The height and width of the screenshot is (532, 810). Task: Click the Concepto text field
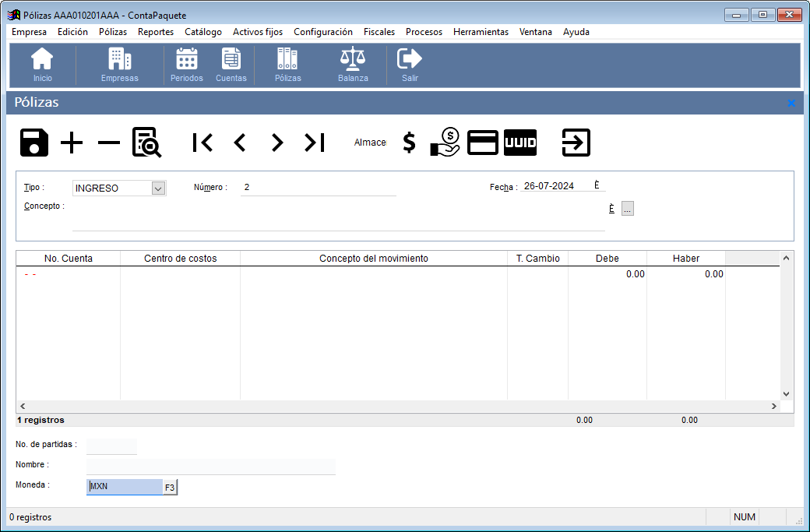[338, 216]
